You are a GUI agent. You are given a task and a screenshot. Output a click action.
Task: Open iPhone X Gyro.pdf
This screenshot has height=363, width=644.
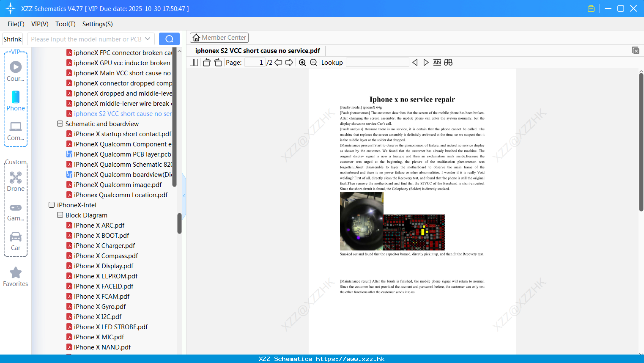click(x=96, y=307)
